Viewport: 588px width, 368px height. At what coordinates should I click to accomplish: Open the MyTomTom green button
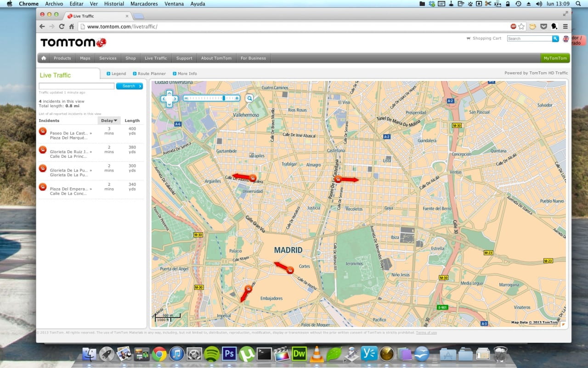555,58
